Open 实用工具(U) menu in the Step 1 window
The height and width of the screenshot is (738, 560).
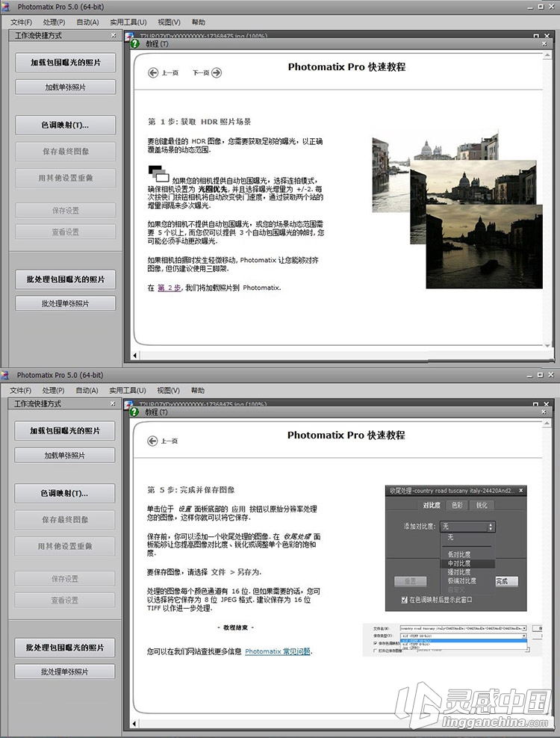pos(128,22)
